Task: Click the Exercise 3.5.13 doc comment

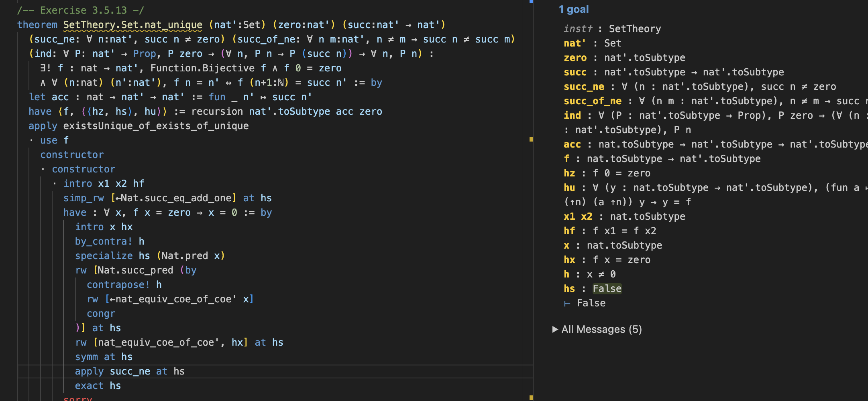Action: tap(80, 10)
